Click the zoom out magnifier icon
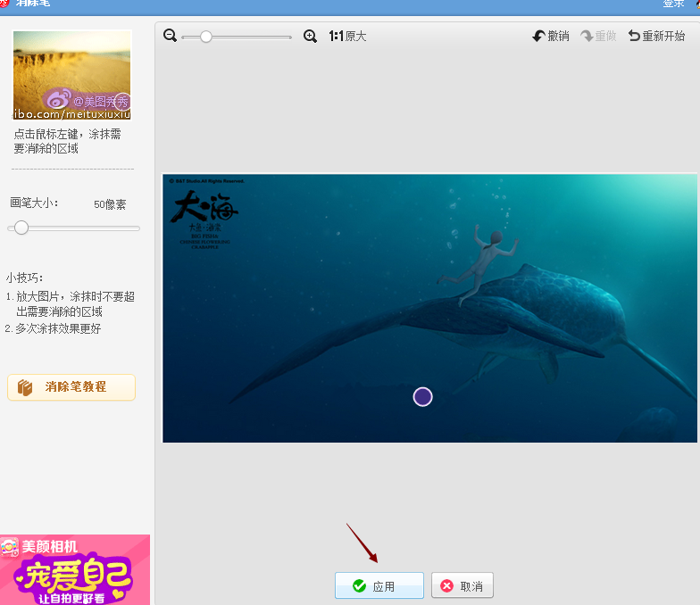 (x=170, y=36)
